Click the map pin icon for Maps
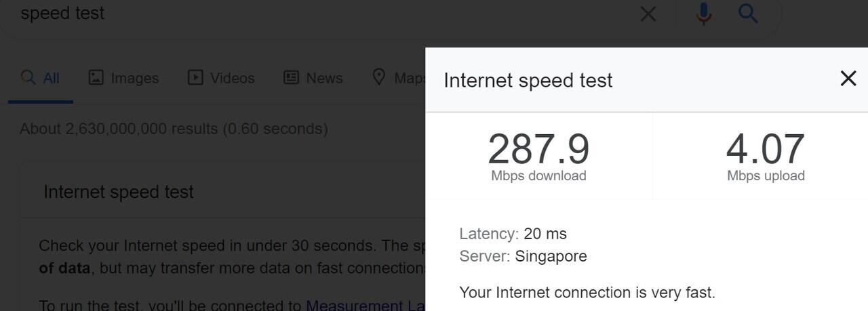 pyautogui.click(x=379, y=77)
